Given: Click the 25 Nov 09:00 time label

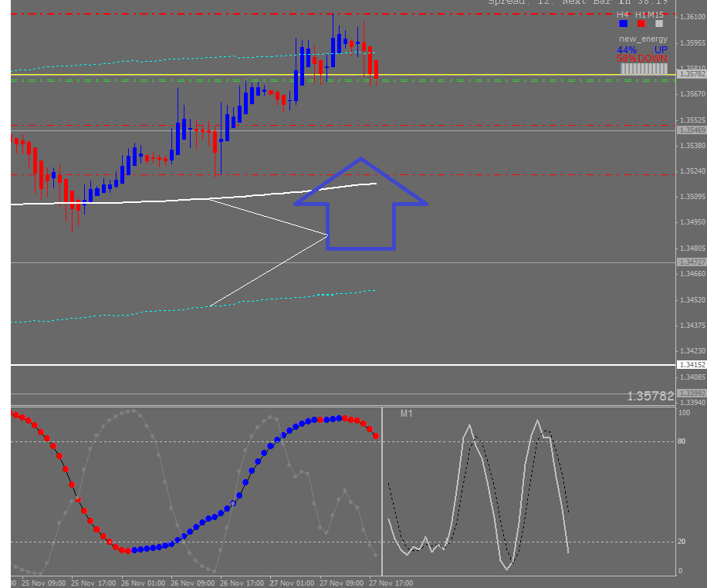Looking at the screenshot, I should coord(44,583).
